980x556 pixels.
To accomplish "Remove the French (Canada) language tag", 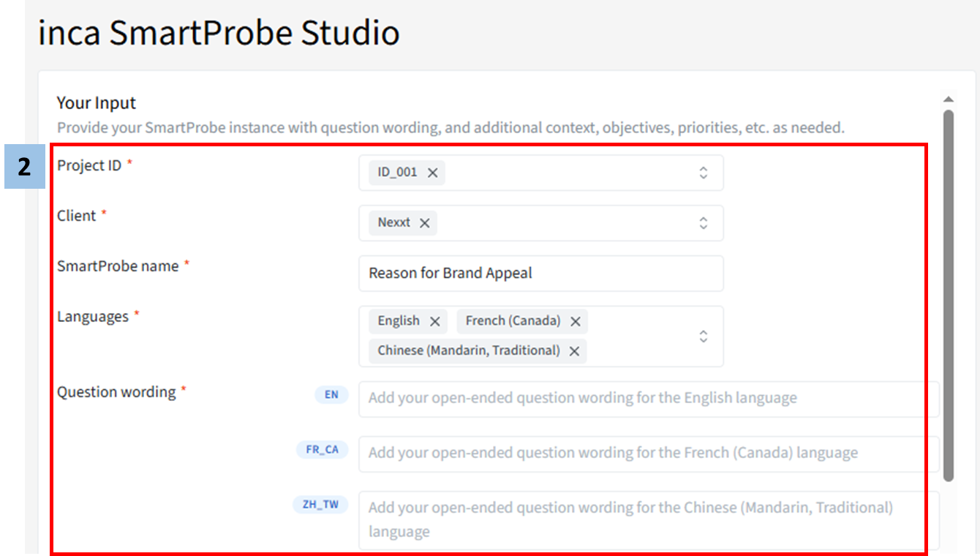I will coord(575,321).
